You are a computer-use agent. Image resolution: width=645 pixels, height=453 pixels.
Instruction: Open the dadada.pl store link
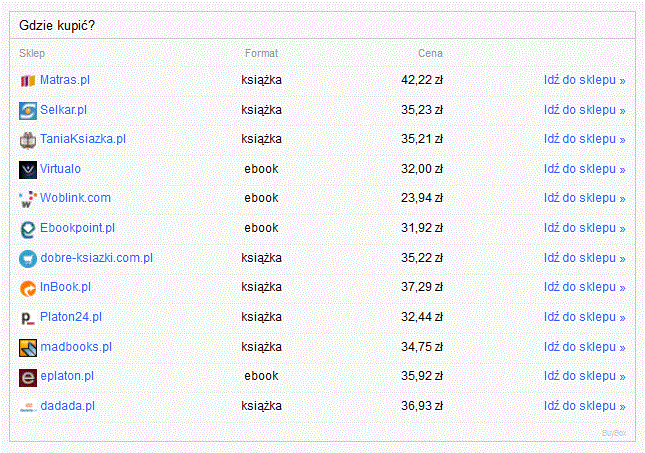point(67,406)
